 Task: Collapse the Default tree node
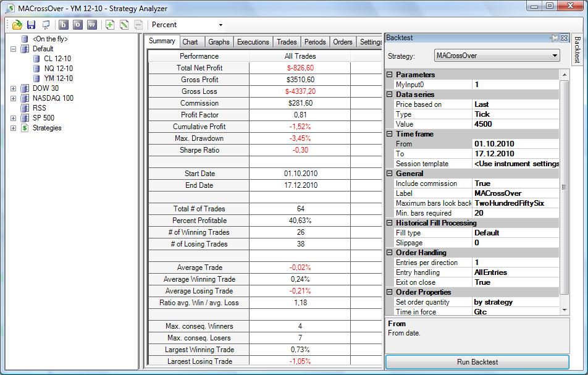click(13, 49)
